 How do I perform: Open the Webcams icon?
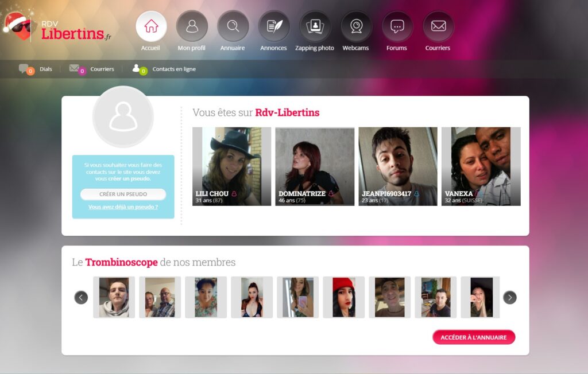356,26
